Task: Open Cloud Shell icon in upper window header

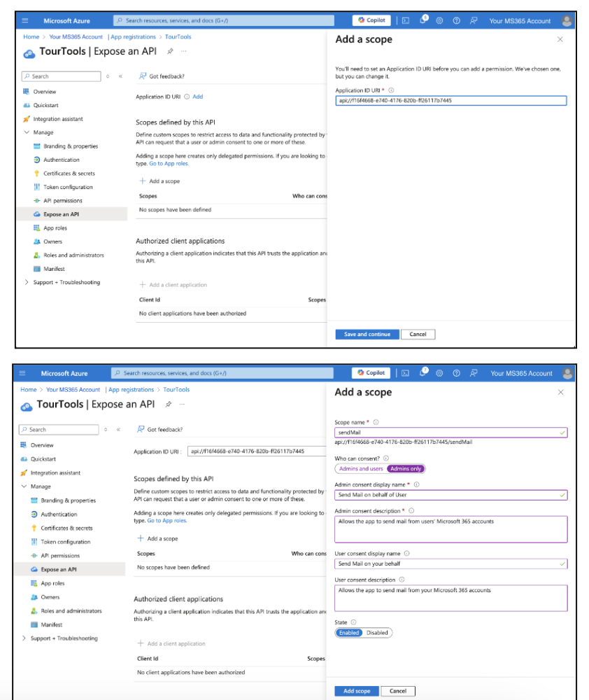Action: [406, 20]
